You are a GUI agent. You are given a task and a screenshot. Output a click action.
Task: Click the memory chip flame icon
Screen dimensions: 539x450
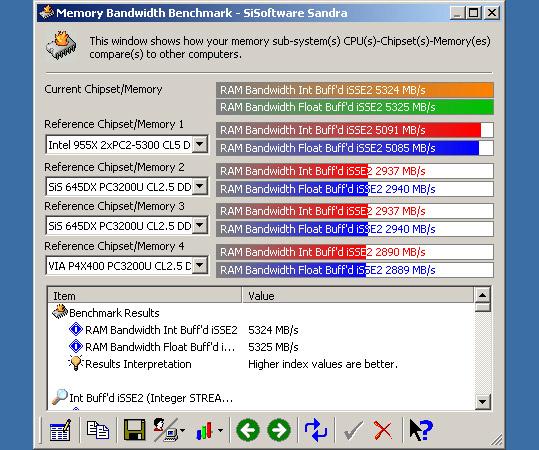coord(61,45)
